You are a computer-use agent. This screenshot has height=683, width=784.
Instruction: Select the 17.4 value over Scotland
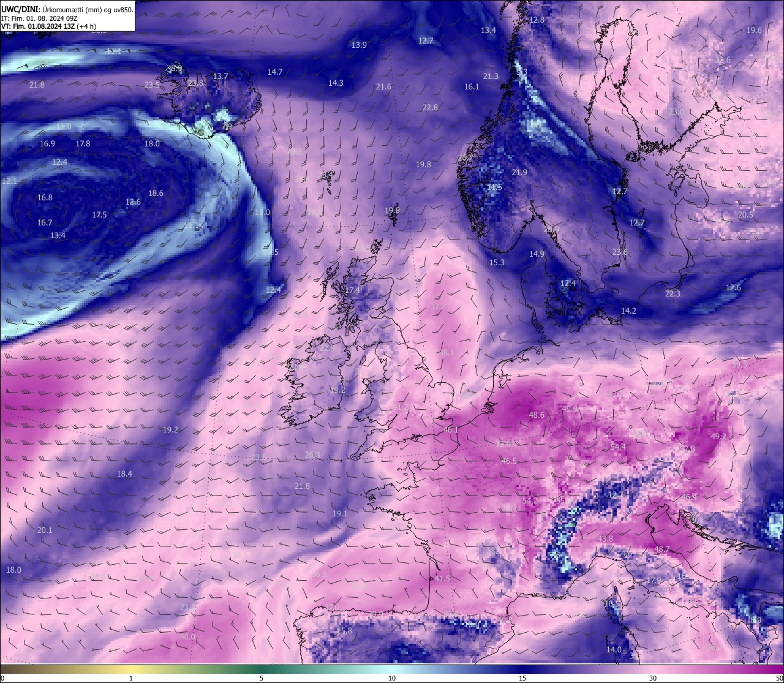[x=352, y=290]
